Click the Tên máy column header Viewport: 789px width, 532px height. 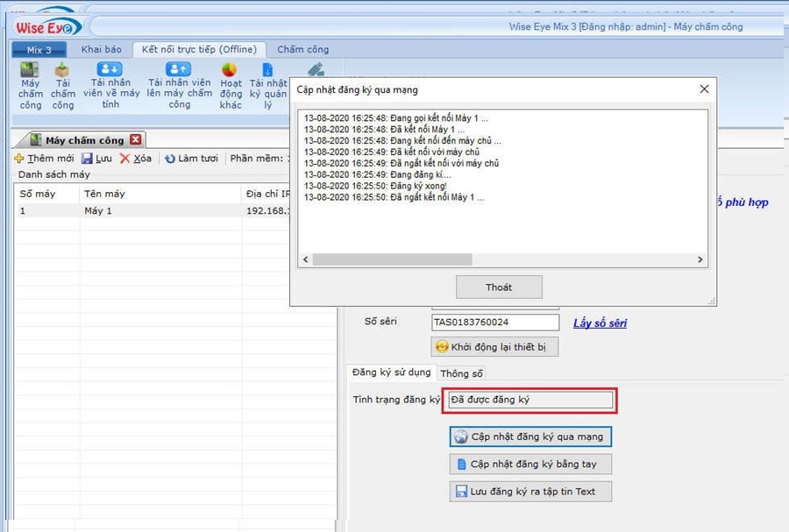(x=160, y=194)
